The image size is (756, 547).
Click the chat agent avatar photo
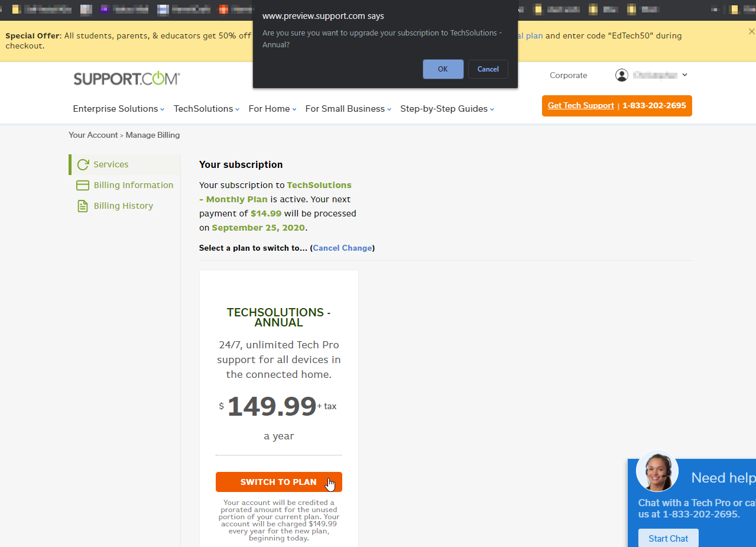[657, 471]
